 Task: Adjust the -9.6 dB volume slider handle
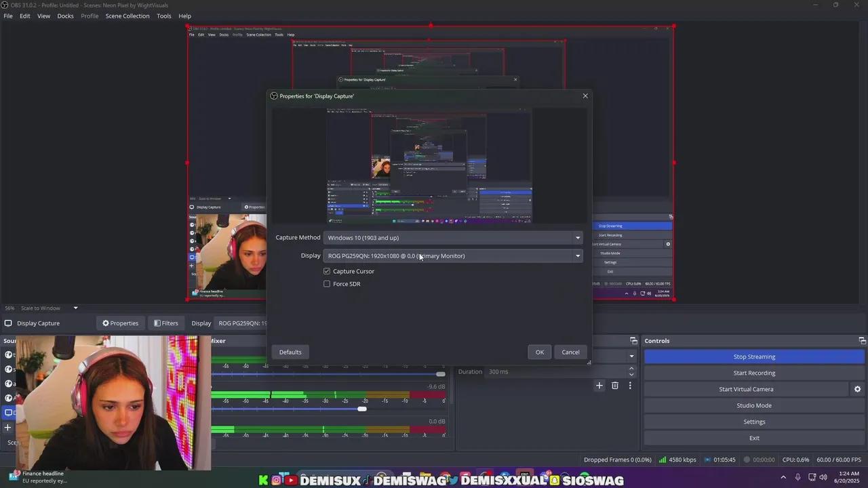tap(362, 409)
